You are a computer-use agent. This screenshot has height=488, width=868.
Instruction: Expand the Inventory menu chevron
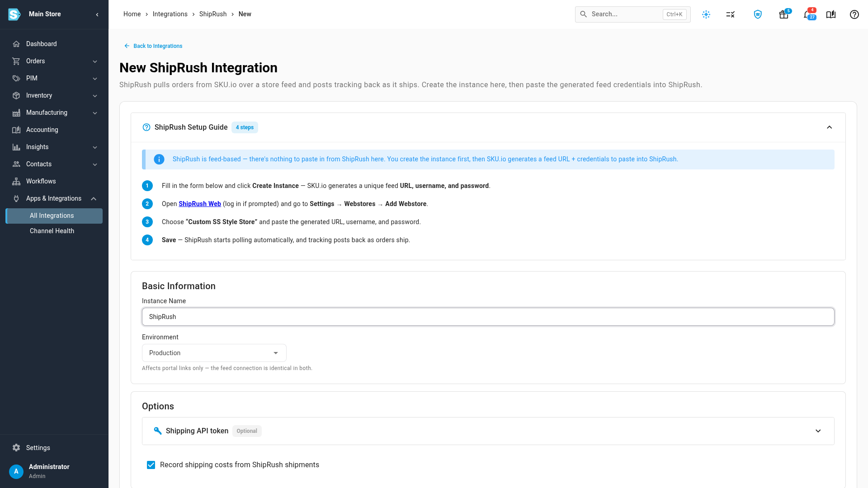click(x=95, y=96)
